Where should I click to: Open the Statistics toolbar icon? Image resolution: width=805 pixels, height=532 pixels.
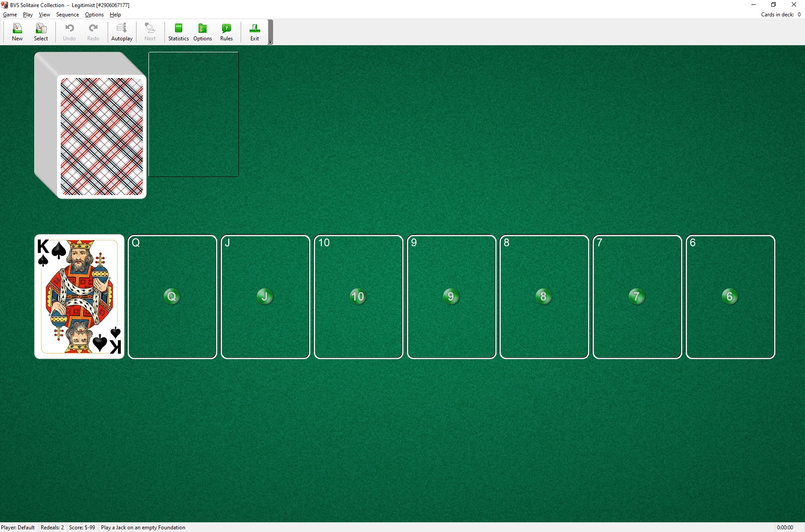pos(179,32)
